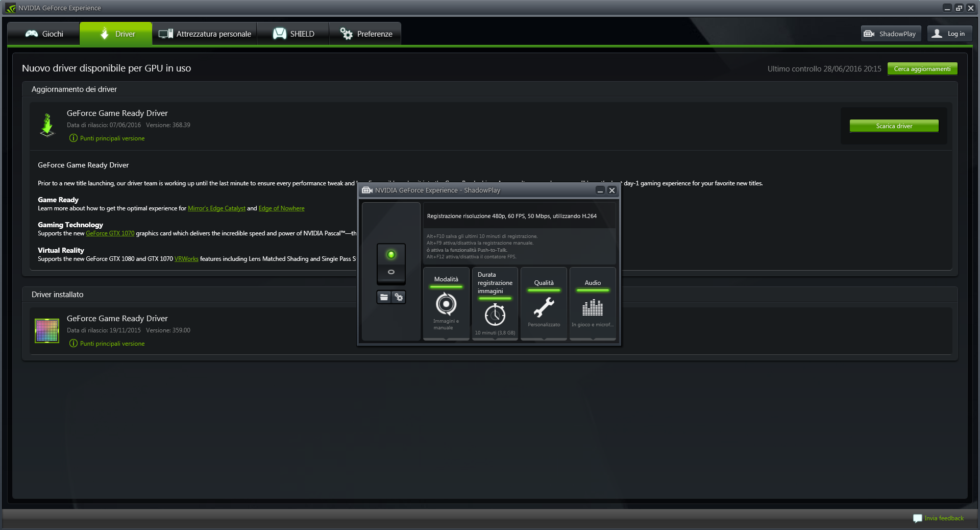Open the Edge of Nowhere link
This screenshot has height=530, width=980.
pos(281,208)
